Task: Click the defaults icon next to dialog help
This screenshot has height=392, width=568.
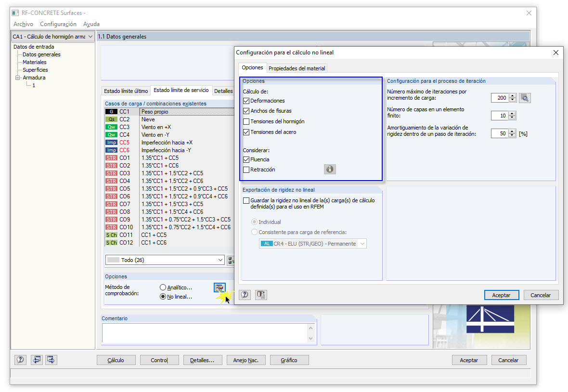Action: 261,295
